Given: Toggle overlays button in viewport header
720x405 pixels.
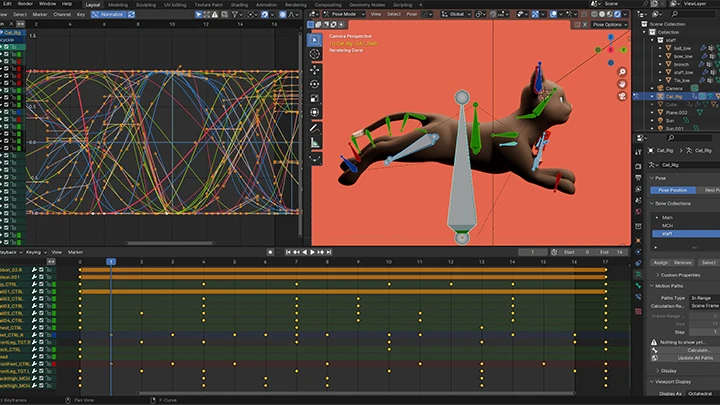Looking at the screenshot, I should (x=554, y=14).
